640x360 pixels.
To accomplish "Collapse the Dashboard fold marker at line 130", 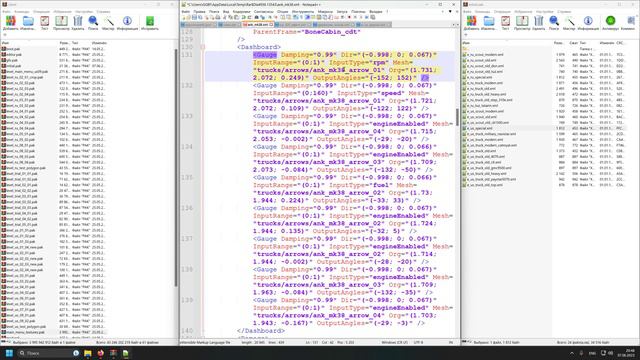I will click(202, 47).
